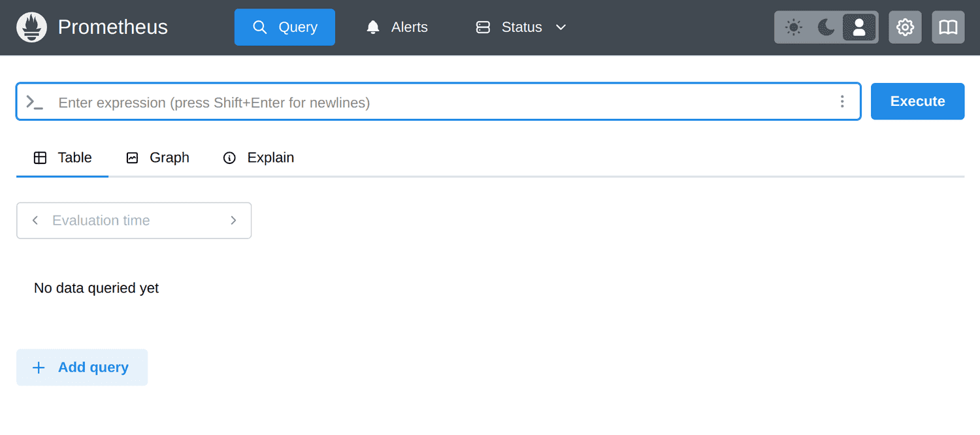This screenshot has height=435, width=980.
Task: Add a new query panel
Action: tap(82, 367)
